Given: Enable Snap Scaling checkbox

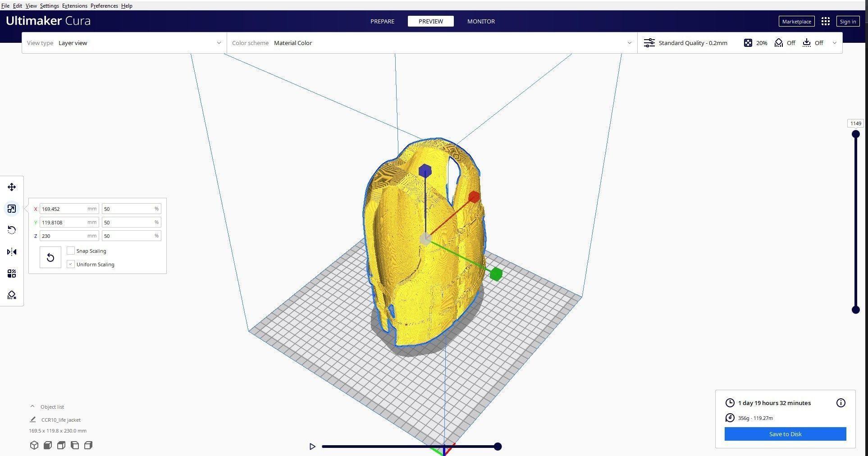Looking at the screenshot, I should click(x=71, y=251).
